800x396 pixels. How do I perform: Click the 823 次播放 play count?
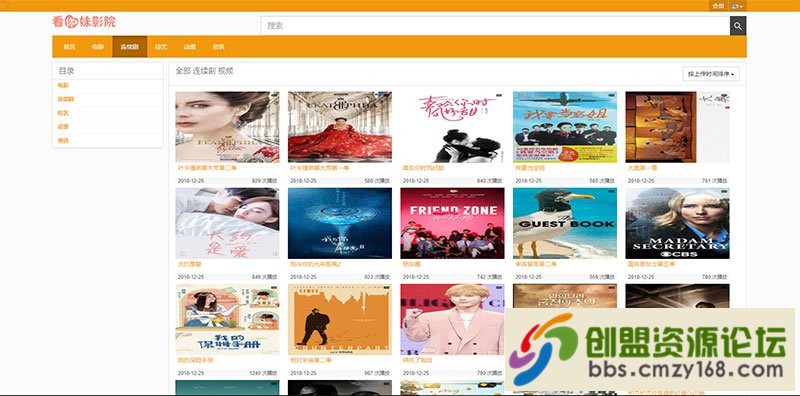tap(377, 277)
